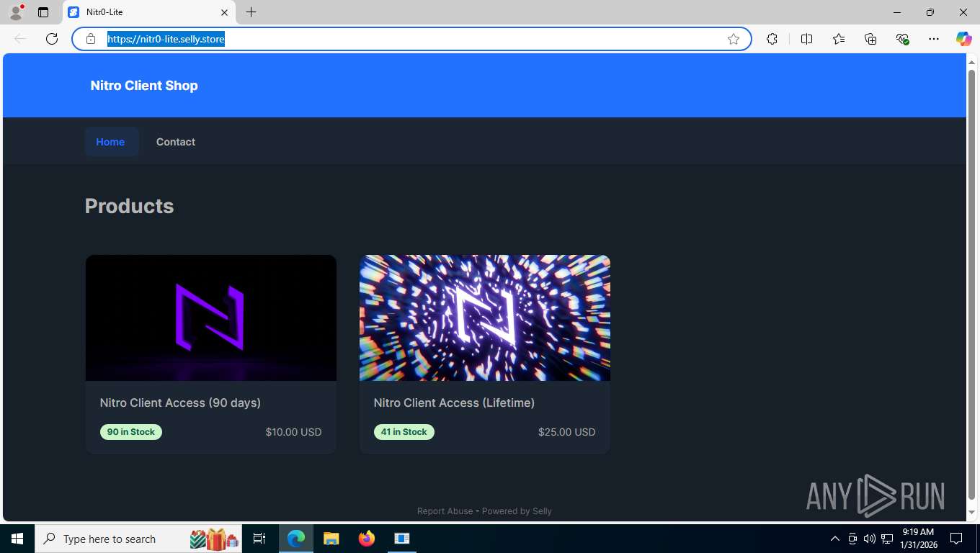
Task: Open the purple N logo product thumbnail
Action: tap(211, 318)
